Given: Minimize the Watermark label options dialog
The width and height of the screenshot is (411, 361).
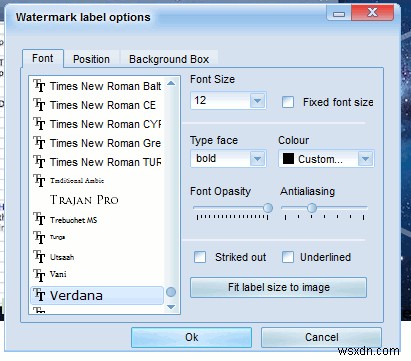Looking at the screenshot, I should coord(339,14).
